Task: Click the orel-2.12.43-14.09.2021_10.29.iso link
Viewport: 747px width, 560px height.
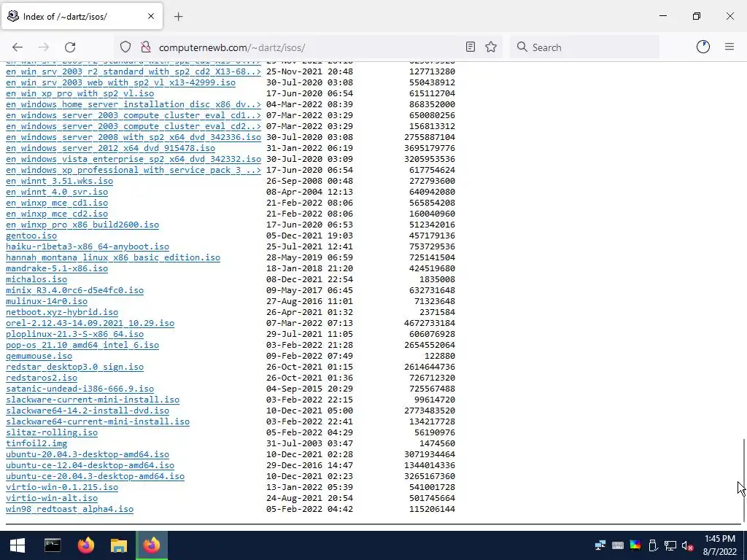Action: click(x=90, y=323)
